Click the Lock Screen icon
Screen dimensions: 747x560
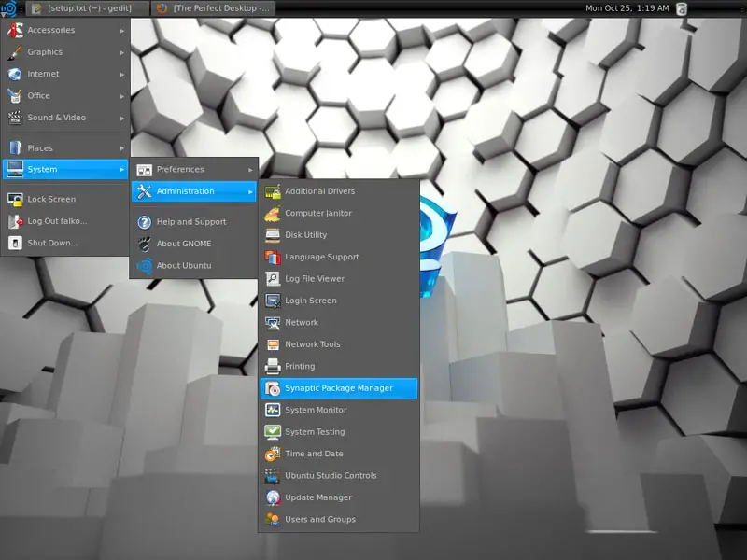(15, 199)
